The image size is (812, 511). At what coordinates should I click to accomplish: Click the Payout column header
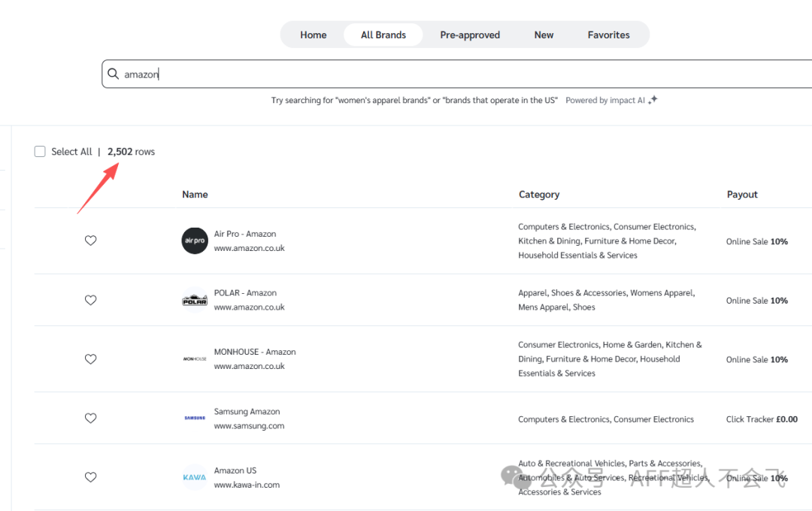pos(742,194)
